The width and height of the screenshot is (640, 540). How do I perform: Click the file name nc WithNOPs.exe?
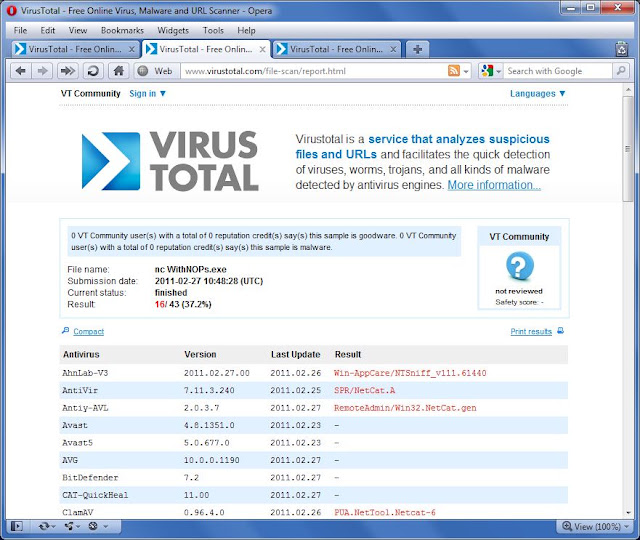191,269
